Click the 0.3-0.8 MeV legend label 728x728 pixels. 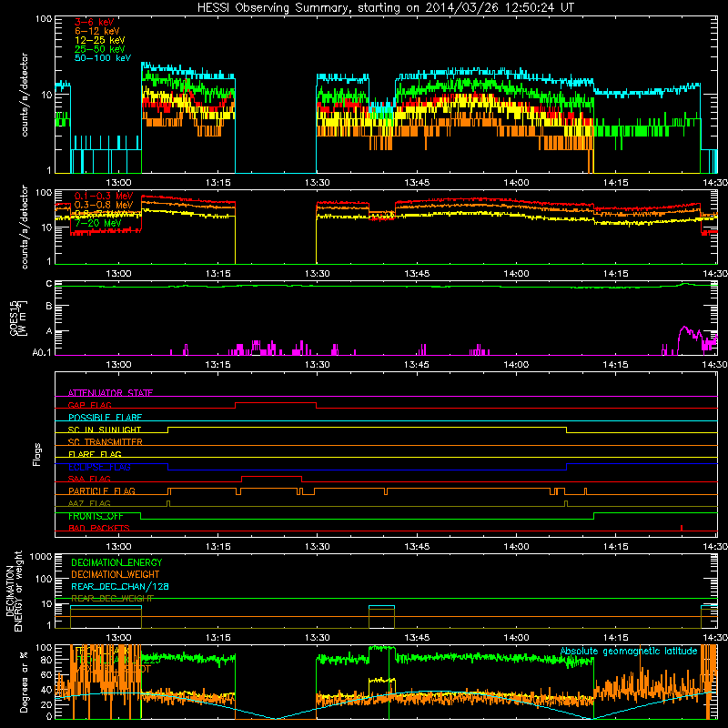(x=104, y=205)
